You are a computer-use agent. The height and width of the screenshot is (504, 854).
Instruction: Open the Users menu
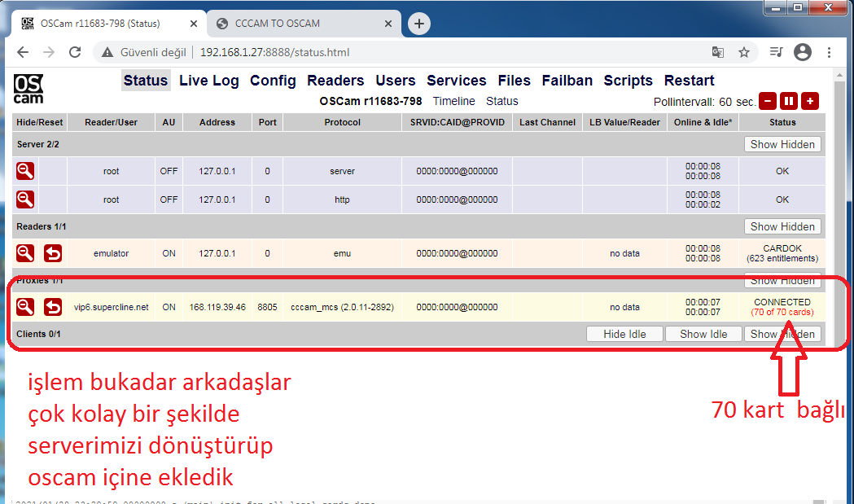coord(396,81)
